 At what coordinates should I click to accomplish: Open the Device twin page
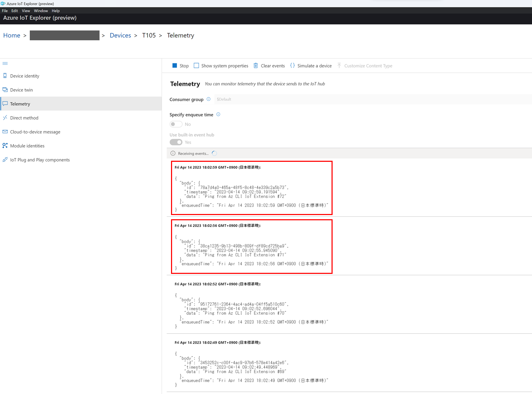tap(81, 90)
